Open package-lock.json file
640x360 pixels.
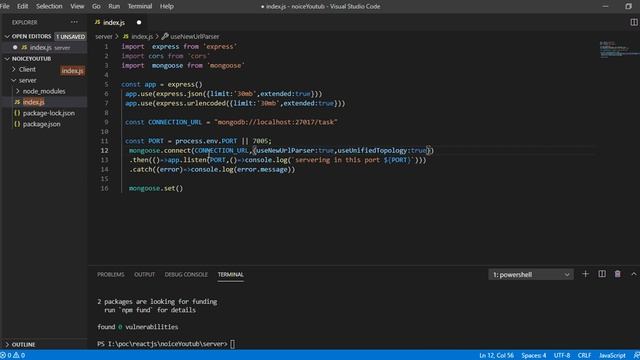tap(49, 113)
